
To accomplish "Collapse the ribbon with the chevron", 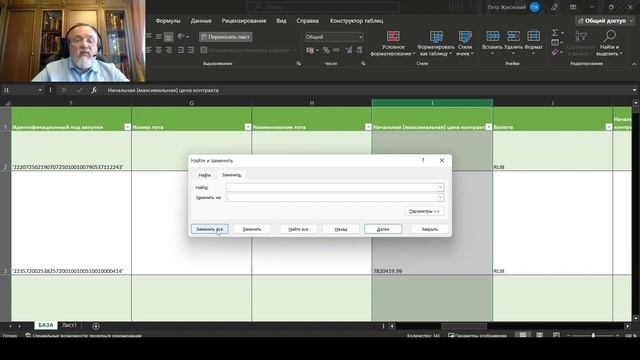I will pos(634,64).
